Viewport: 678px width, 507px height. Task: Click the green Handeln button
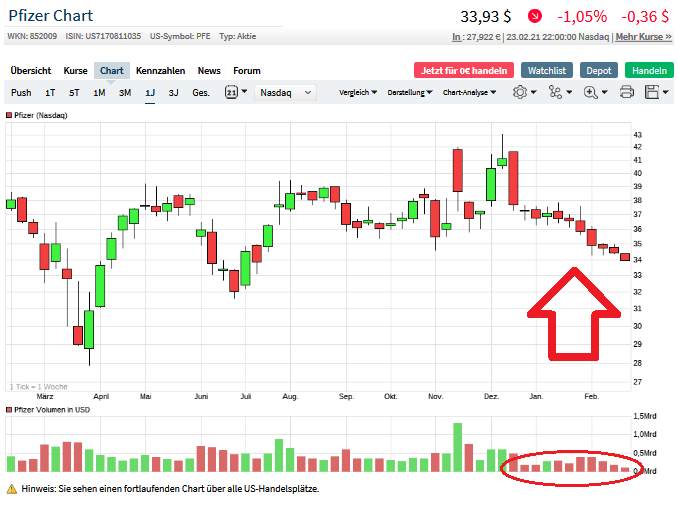649,70
